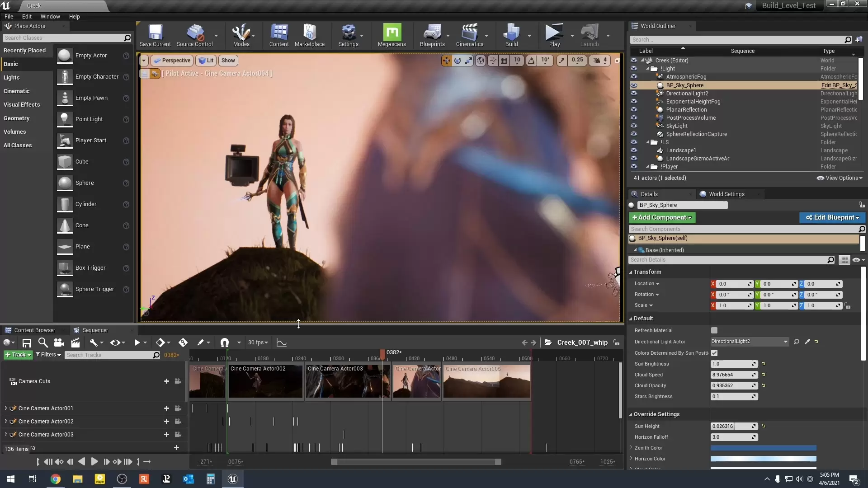The height and width of the screenshot is (488, 868).
Task: Click the green Add Component button
Action: pyautogui.click(x=662, y=217)
